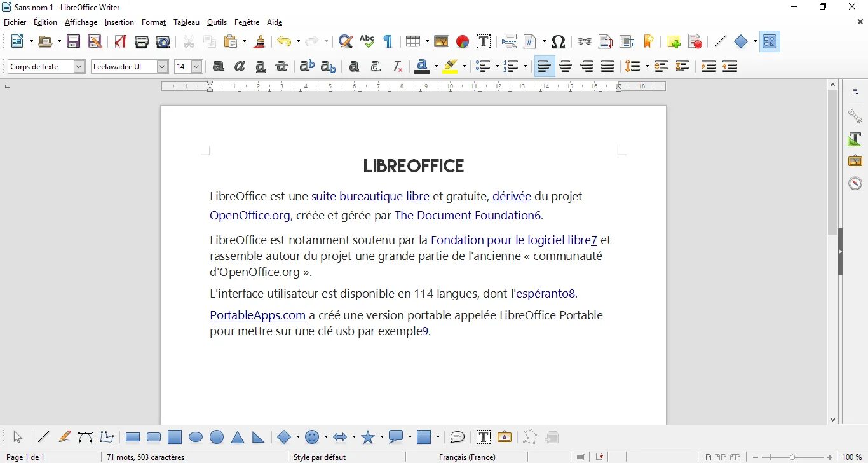The height and width of the screenshot is (463, 868).
Task: Open sidebar Navigator compass icon
Action: point(855,183)
